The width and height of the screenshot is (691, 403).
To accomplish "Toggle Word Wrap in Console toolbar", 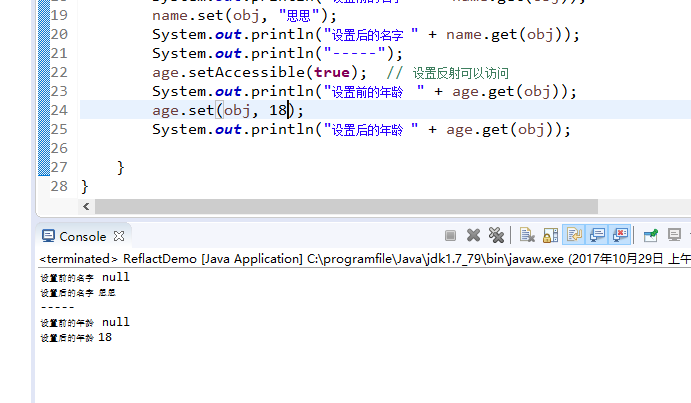I will [574, 235].
